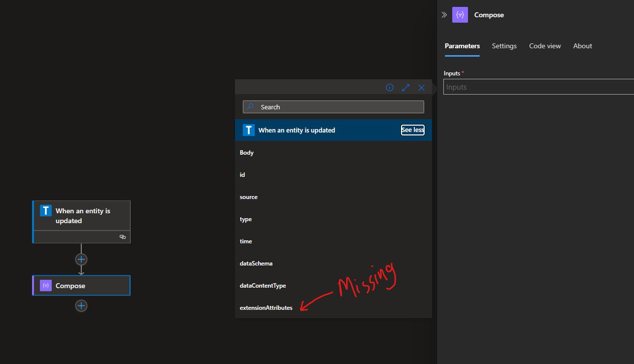Click the search magnifier icon in the popup

point(251,107)
